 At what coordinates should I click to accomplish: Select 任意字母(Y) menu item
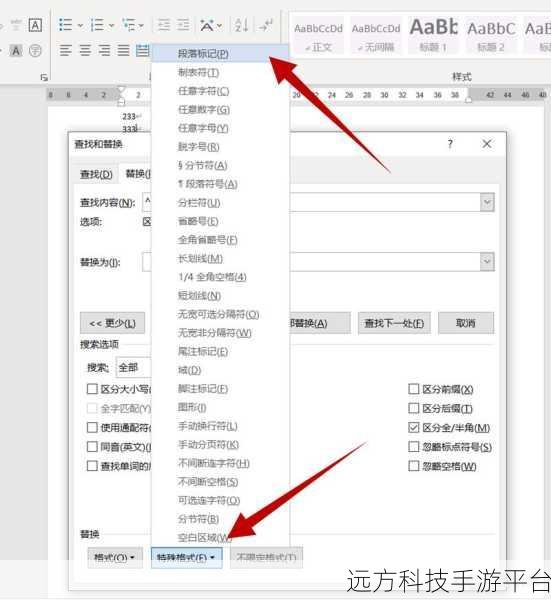(220, 128)
